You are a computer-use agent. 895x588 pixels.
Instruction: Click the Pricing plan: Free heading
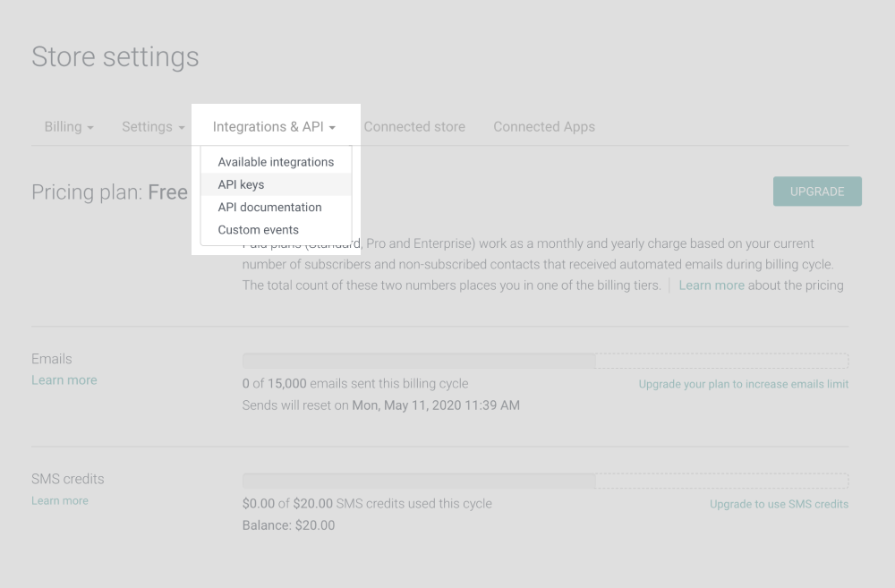click(109, 192)
